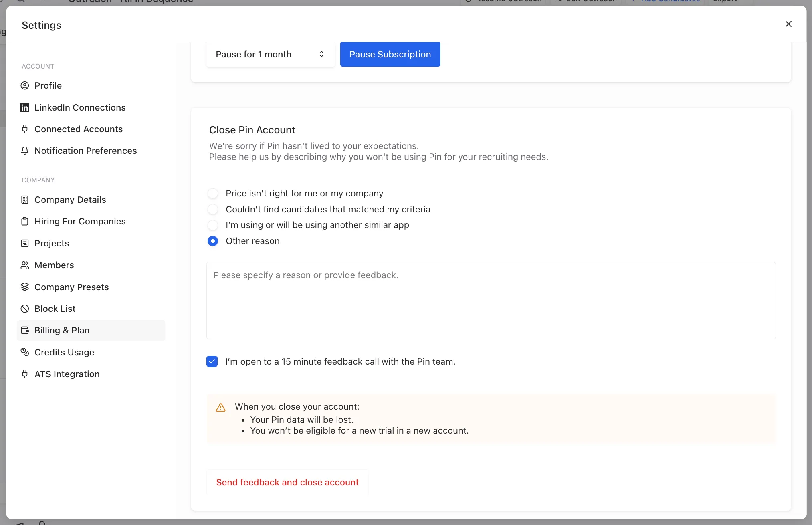Select 'Price isn't right' radio option
The width and height of the screenshot is (812, 525).
pyautogui.click(x=213, y=194)
